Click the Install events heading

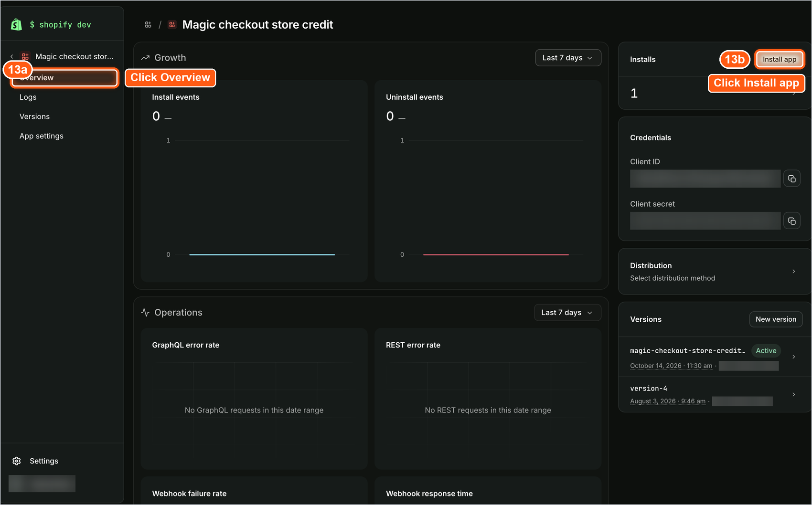(176, 97)
